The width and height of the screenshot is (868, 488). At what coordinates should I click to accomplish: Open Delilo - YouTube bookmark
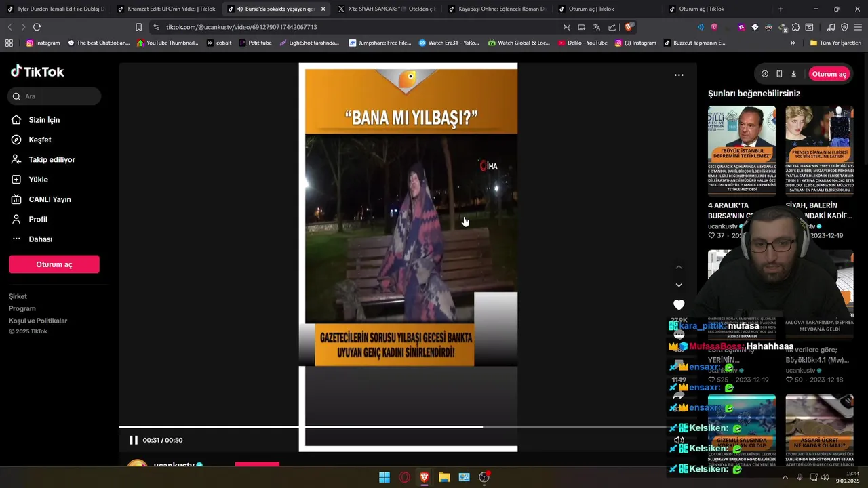tap(583, 43)
